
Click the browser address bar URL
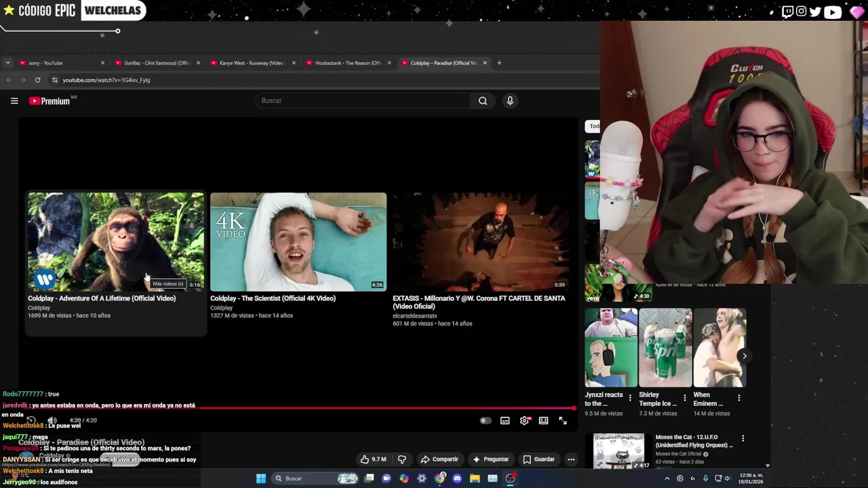[106, 80]
